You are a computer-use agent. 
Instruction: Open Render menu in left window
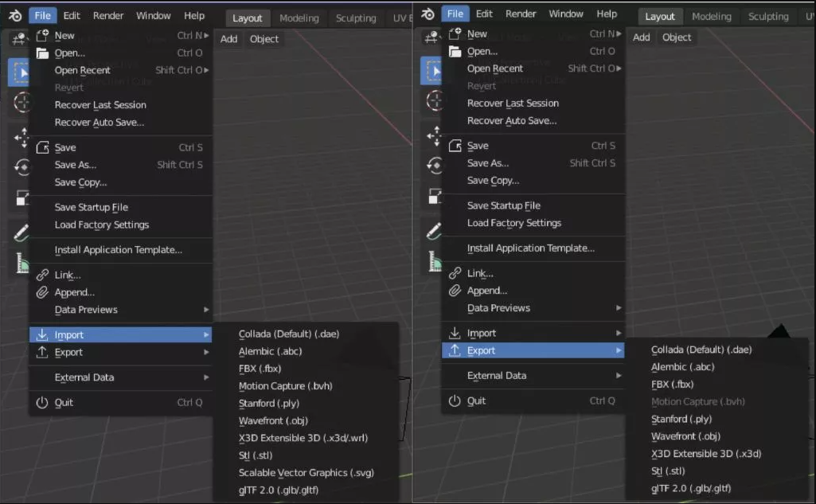pos(108,16)
